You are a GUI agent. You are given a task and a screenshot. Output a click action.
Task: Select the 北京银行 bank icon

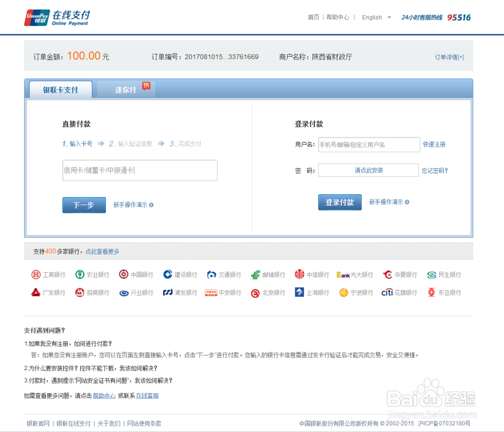(255, 293)
